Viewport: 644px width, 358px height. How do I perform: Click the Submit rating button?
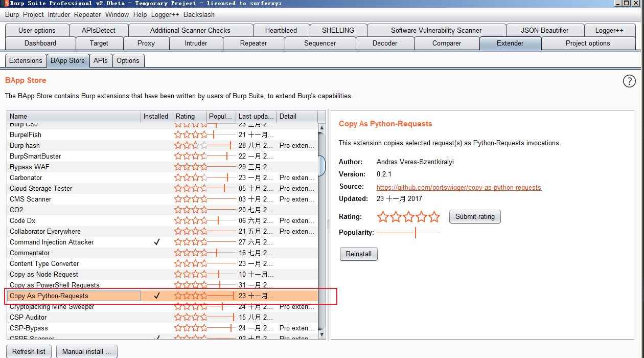475,216
